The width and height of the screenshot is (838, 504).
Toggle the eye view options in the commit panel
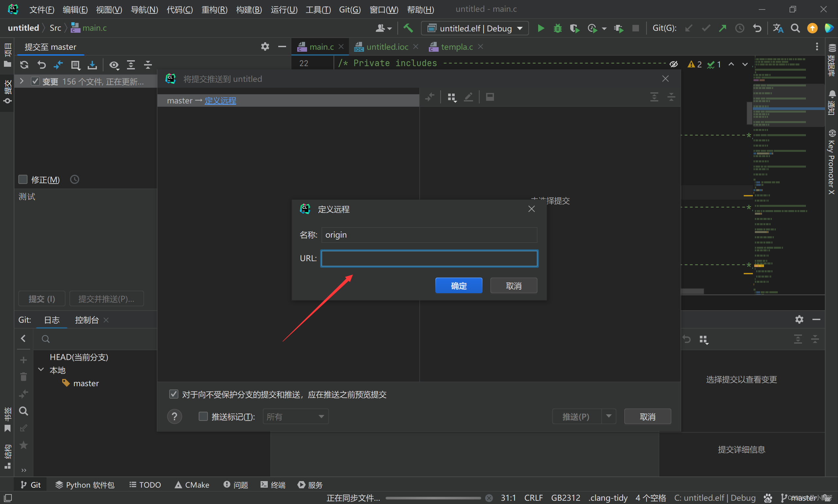114,64
